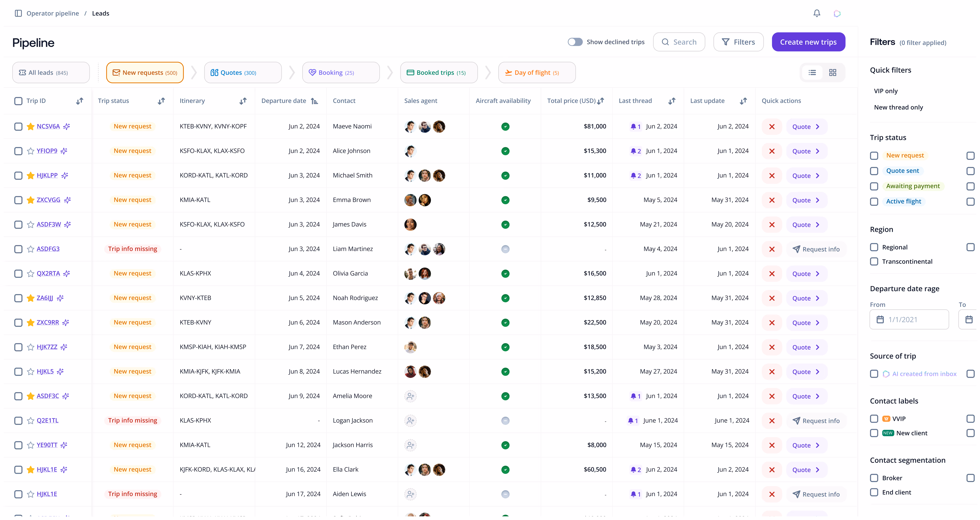Click Create new trips button
Screen dimensions: 980x520
tap(808, 42)
